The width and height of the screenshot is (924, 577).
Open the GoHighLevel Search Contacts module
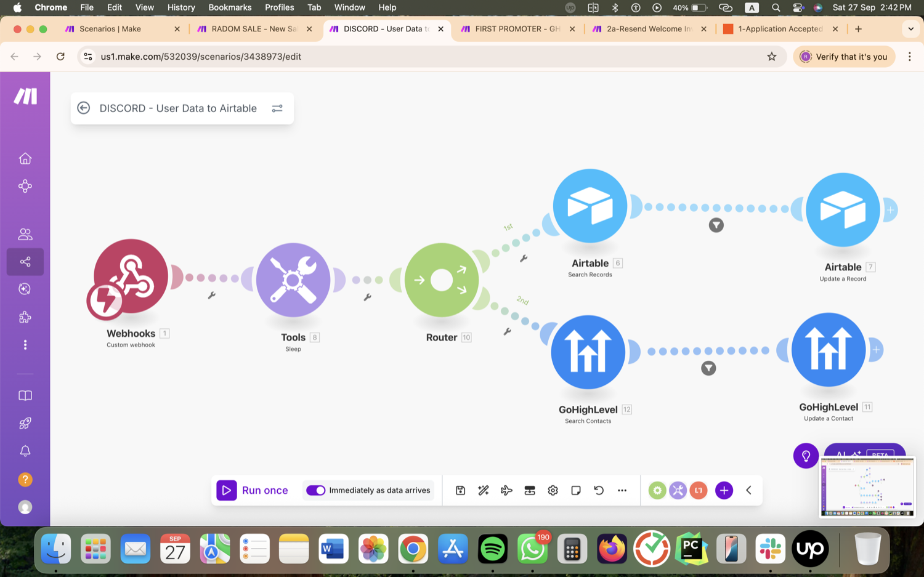588,352
